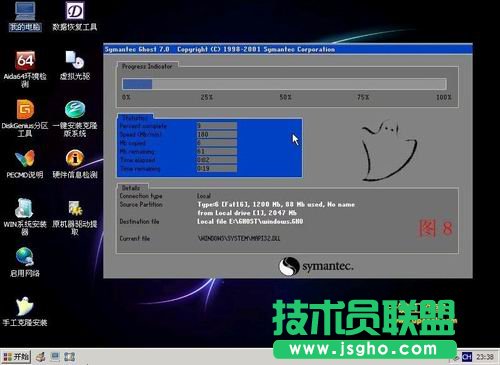Click the CH input language indicator
This screenshot has height=365, width=500.
point(467,357)
